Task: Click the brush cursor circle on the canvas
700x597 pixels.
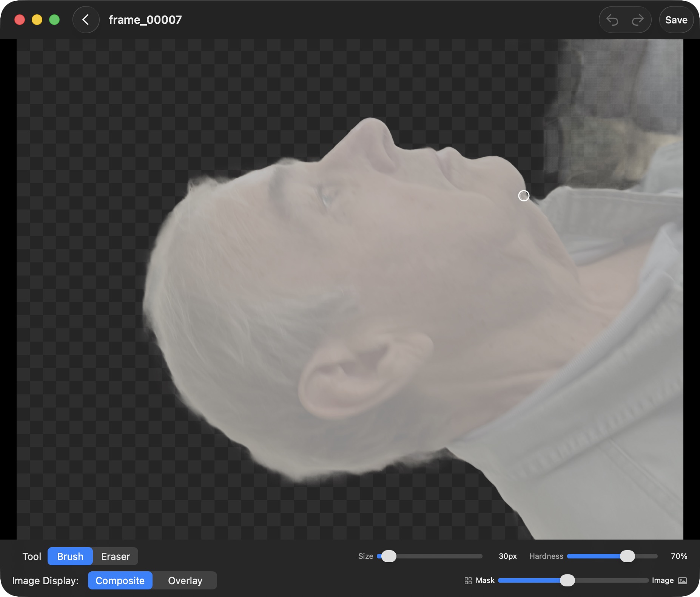Action: pyautogui.click(x=524, y=196)
